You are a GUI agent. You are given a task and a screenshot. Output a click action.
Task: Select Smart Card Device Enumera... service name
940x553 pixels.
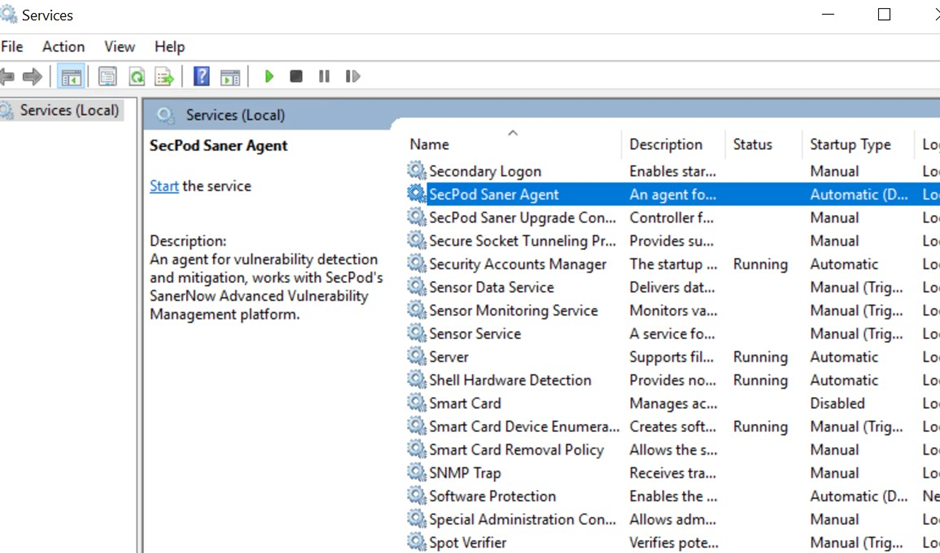click(524, 426)
